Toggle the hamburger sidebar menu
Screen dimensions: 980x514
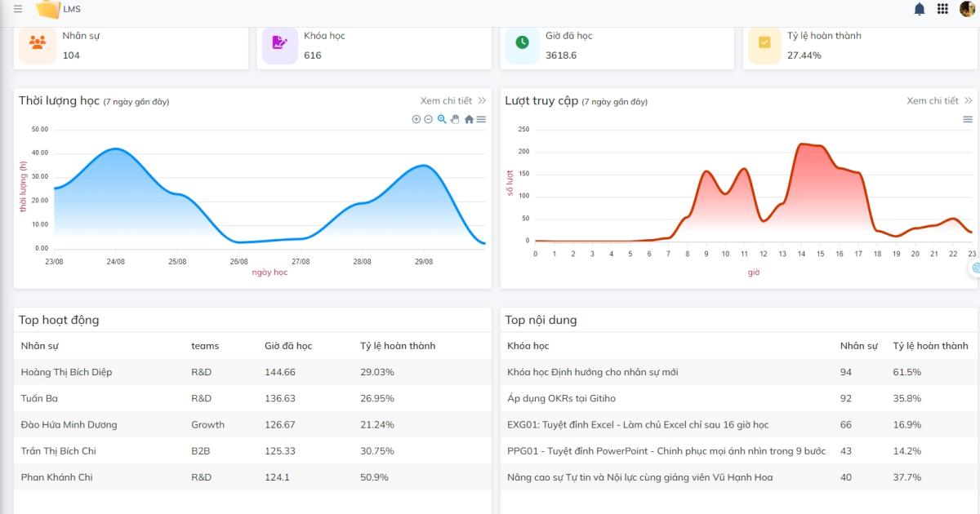tap(18, 9)
